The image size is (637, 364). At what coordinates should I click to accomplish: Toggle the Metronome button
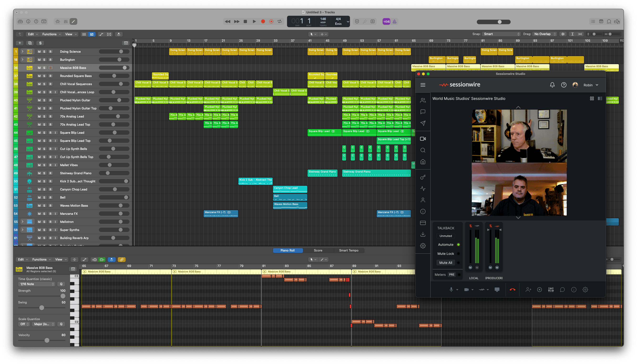pyautogui.click(x=395, y=21)
